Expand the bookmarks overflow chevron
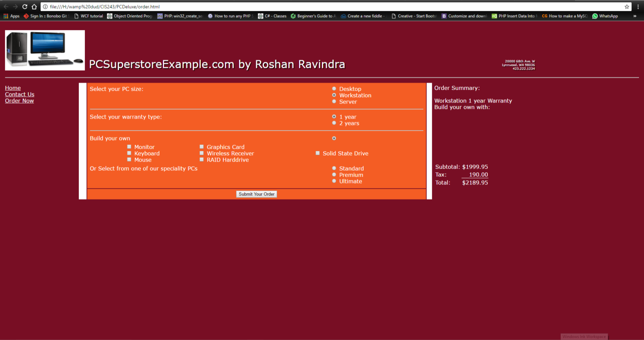644x340 pixels. click(x=634, y=16)
